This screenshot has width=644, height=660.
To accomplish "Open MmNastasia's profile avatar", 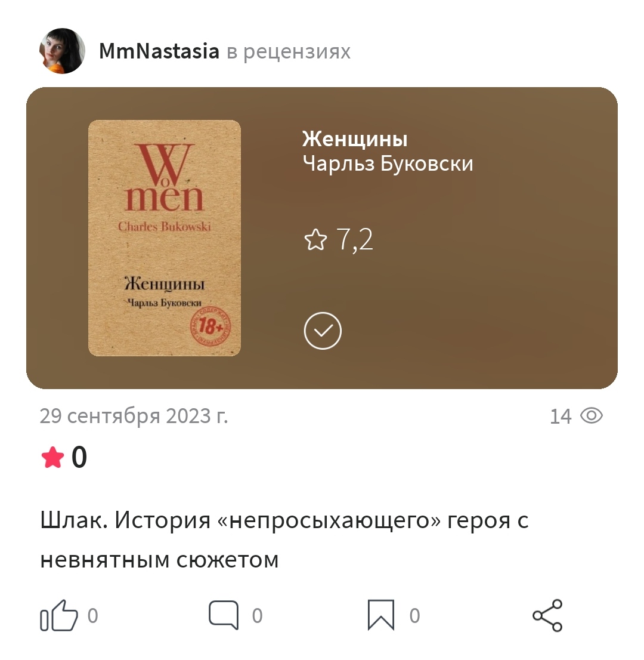I will [x=62, y=51].
